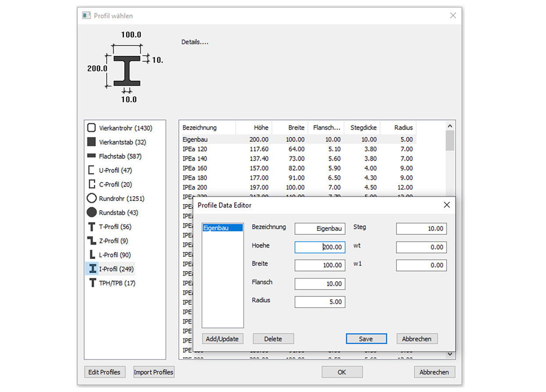Image resolution: width=546 pixels, height=392 pixels.
Task: Click the table scrollbar down arrow
Action: (450, 354)
